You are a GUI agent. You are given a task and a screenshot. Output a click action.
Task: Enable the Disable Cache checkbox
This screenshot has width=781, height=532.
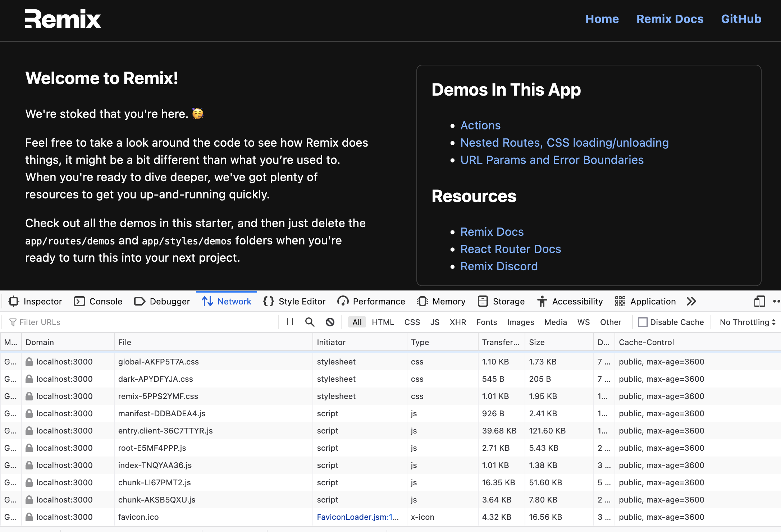coord(643,322)
